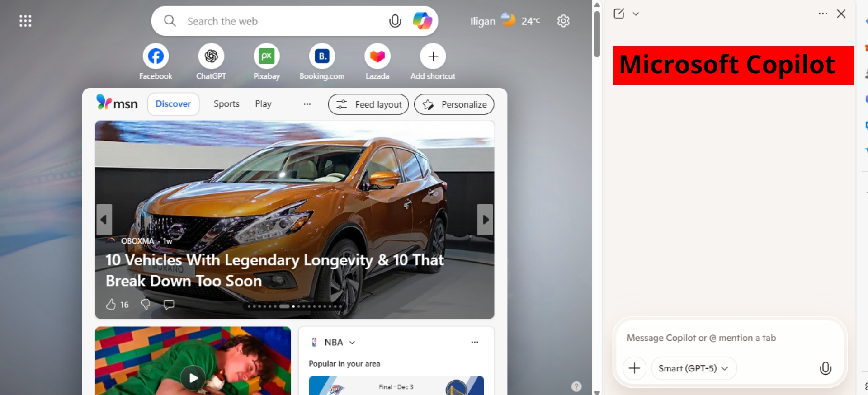
Task: Open page settings gear icon
Action: [x=563, y=21]
